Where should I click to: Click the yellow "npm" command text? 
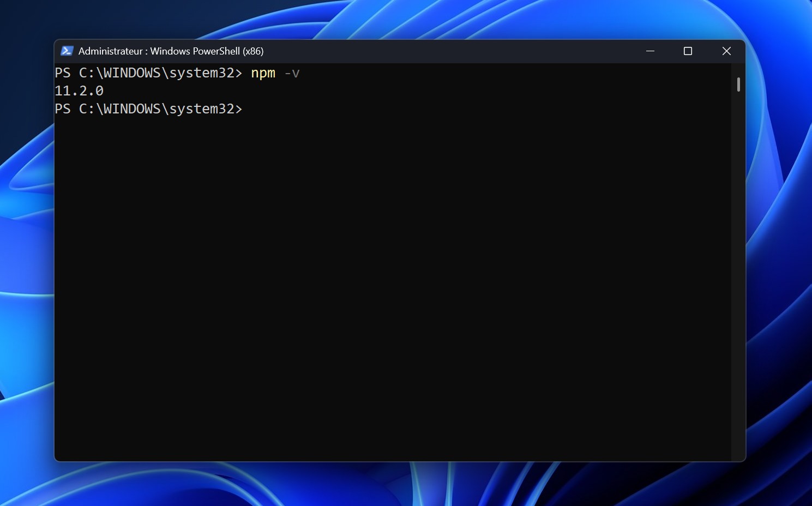pos(263,73)
